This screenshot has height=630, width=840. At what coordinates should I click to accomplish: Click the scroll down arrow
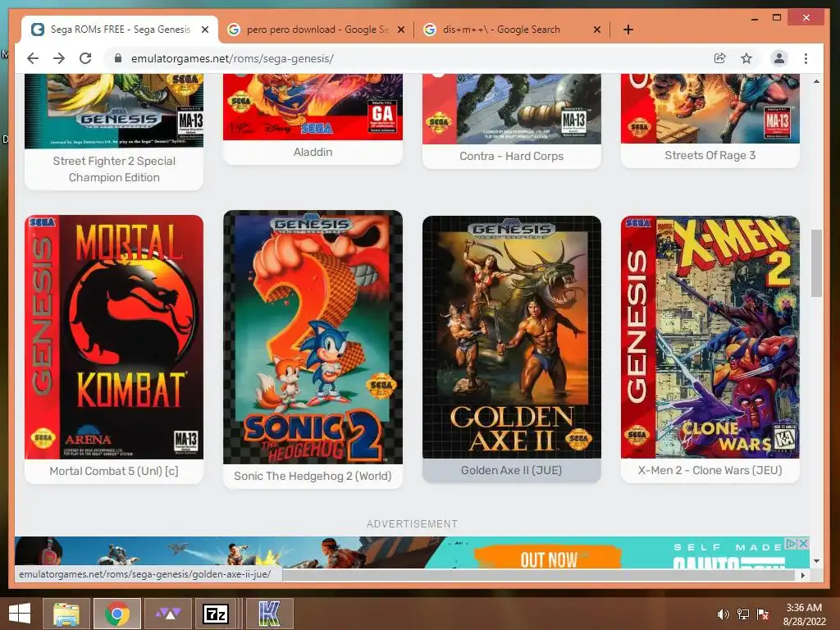tap(816, 561)
